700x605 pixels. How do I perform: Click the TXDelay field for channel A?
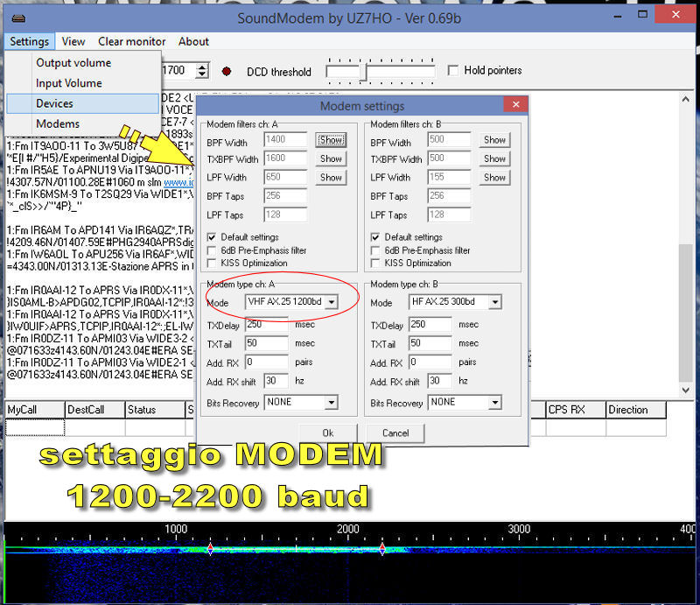point(267,325)
